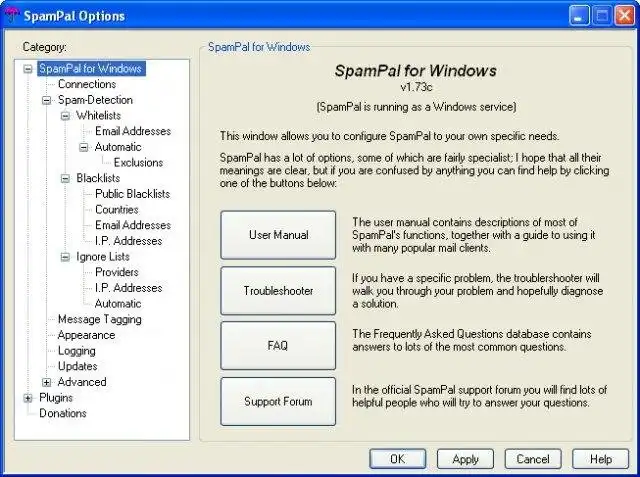The image size is (640, 477).
Task: Launch the Troubleshooter
Action: [278, 291]
